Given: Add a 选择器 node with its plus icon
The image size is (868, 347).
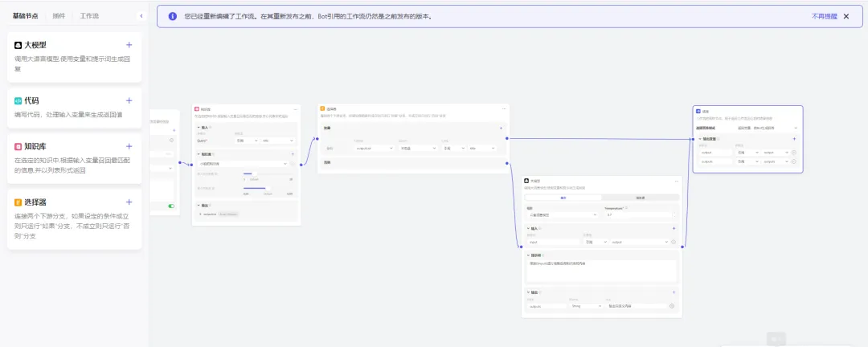Looking at the screenshot, I should pos(129,202).
